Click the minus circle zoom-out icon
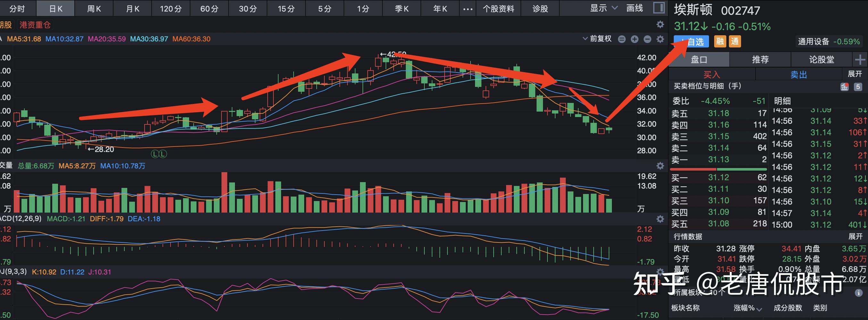The height and width of the screenshot is (320, 868). click(x=647, y=39)
